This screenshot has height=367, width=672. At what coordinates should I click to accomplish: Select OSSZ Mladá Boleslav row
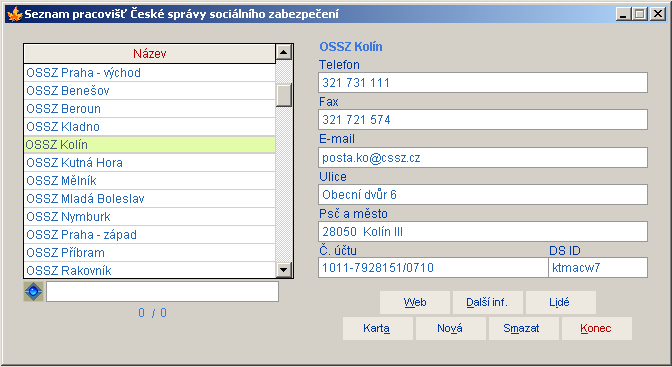pos(150,199)
